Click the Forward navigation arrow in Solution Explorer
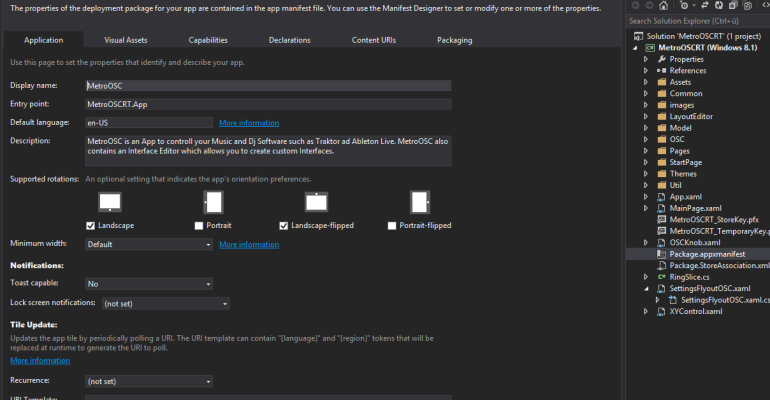The width and height of the screenshot is (770, 400). (x=649, y=5)
